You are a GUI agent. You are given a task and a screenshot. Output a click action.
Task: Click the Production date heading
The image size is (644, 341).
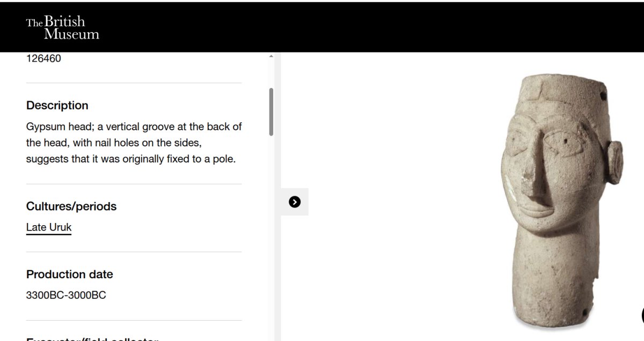[x=70, y=275]
